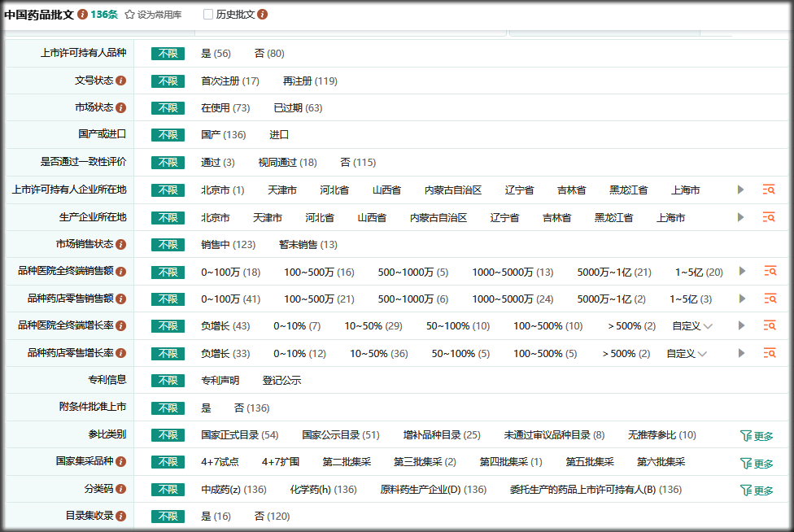
Task: Filter by 国家正式目录 (54)
Action: point(240,435)
